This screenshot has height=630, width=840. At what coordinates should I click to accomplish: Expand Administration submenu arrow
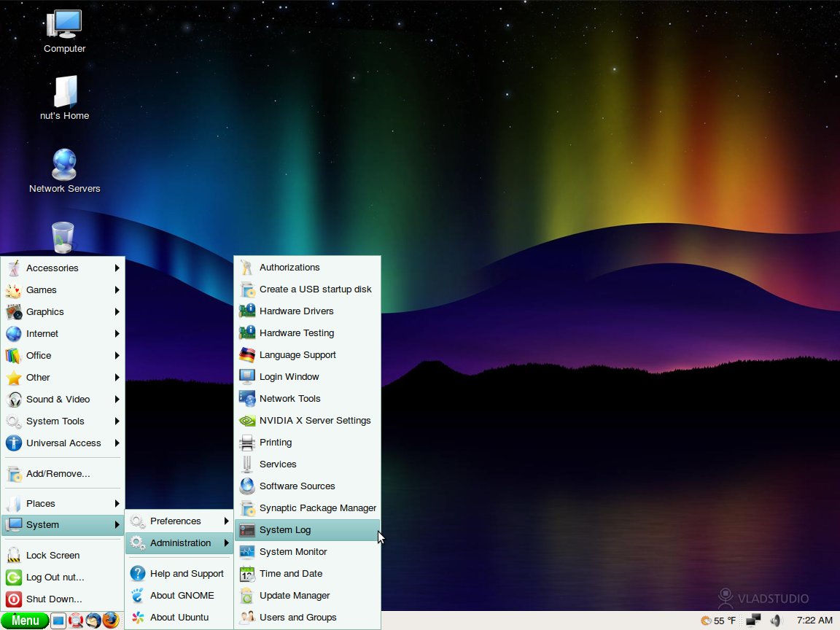(226, 543)
